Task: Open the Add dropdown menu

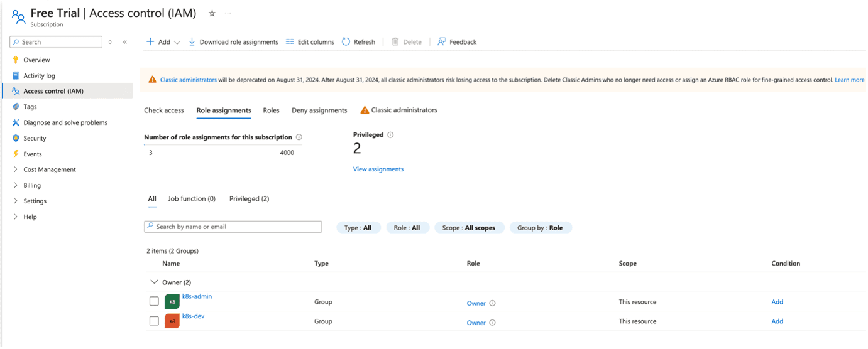Action: point(163,41)
